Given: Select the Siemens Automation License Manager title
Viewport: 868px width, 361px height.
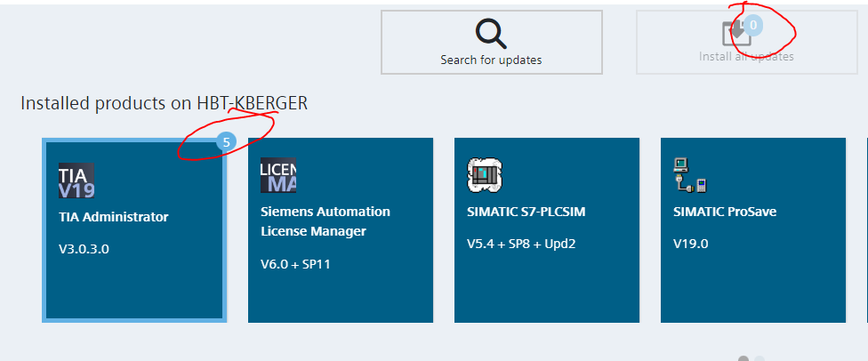Looking at the screenshot, I should (x=325, y=221).
